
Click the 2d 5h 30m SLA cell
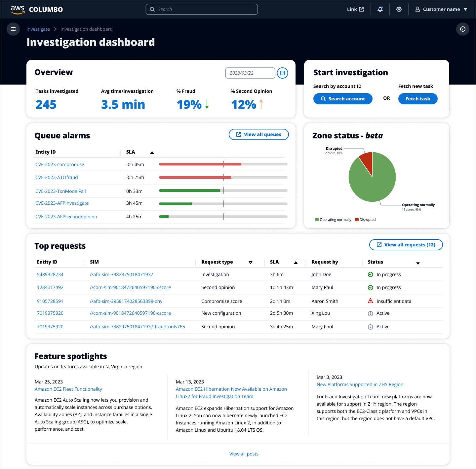(282, 313)
